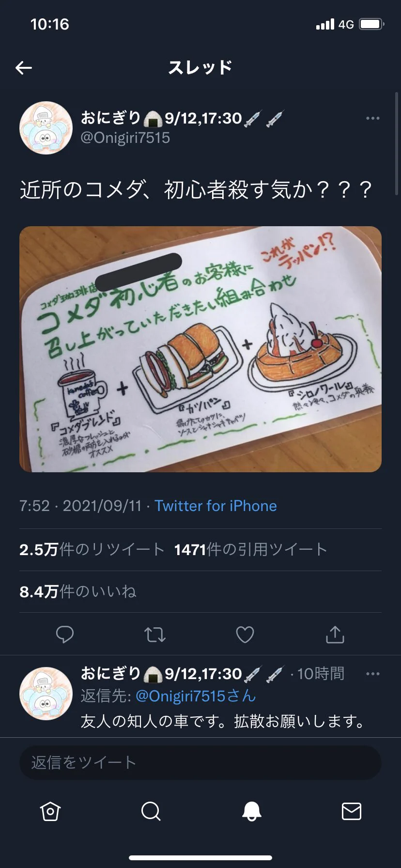Screen dimensions: 401x868
Task: Open the Search magnifier tab
Action: point(151,811)
